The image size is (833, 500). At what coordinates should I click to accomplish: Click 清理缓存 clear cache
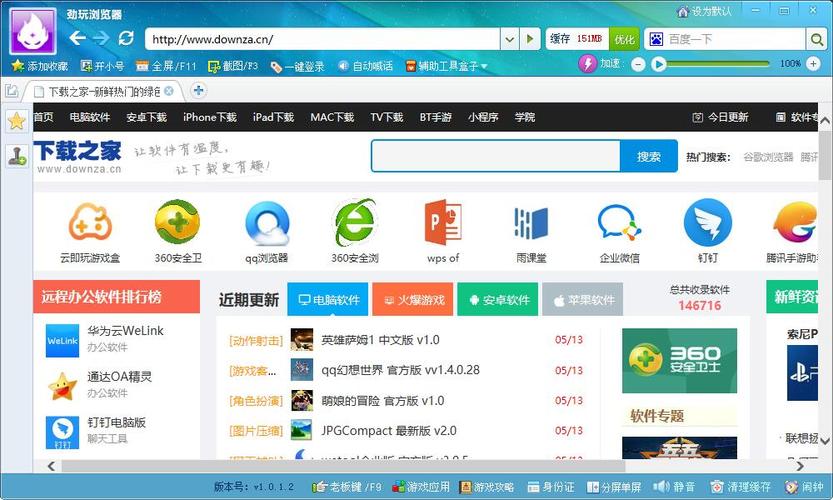coord(741,487)
